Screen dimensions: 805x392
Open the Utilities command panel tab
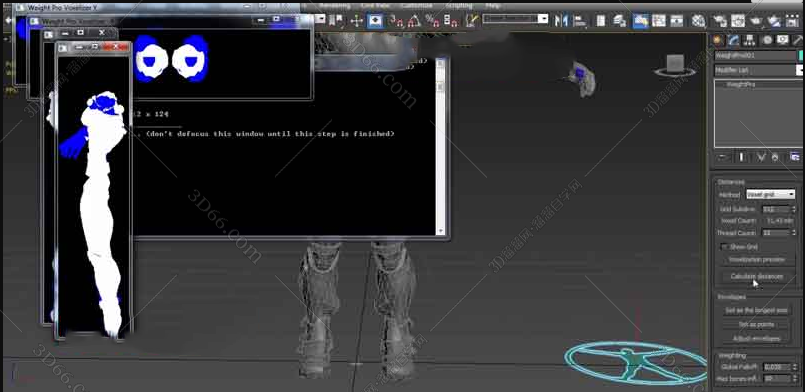click(798, 40)
